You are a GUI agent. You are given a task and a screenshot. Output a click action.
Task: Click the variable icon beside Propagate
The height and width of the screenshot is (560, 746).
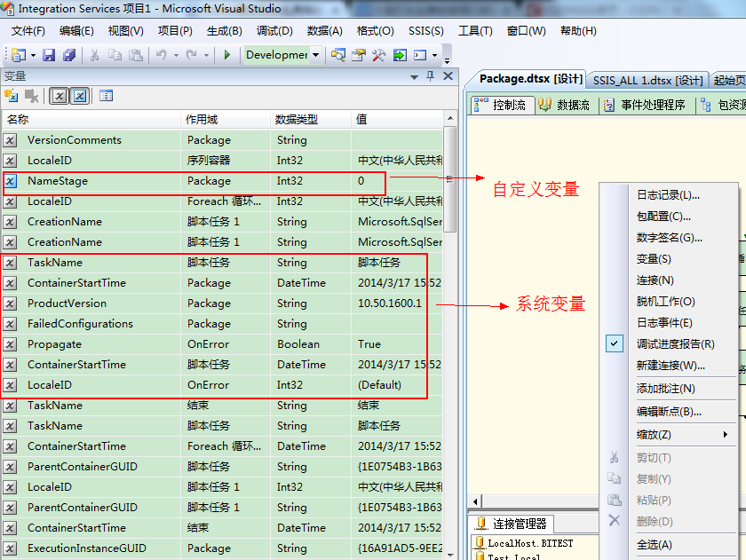click(x=11, y=344)
